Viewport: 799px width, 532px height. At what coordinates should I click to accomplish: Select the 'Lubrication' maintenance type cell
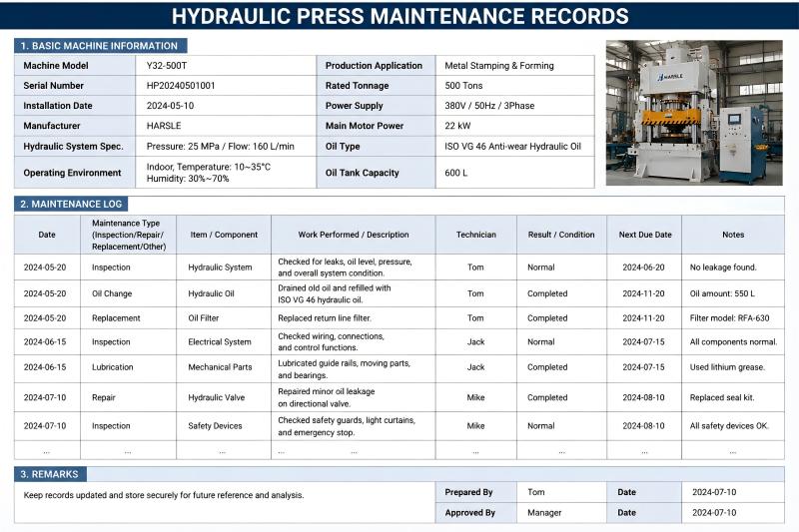(x=129, y=367)
